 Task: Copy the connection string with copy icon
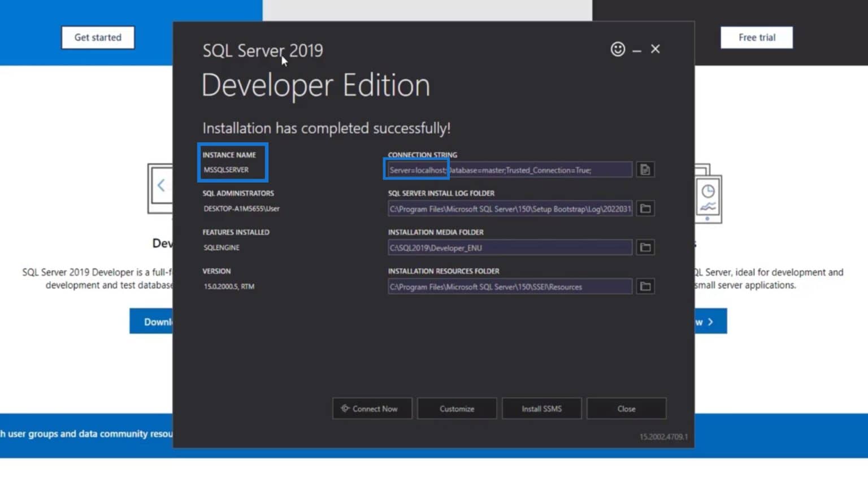(x=645, y=169)
